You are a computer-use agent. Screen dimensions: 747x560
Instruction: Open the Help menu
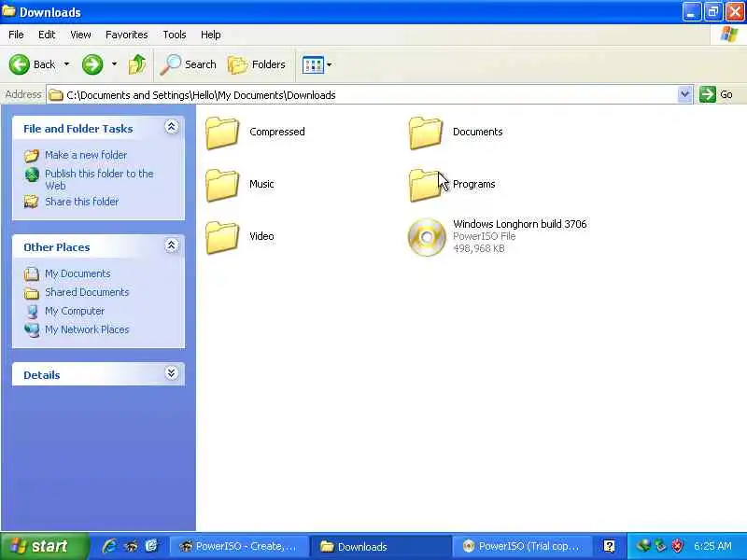tap(211, 35)
